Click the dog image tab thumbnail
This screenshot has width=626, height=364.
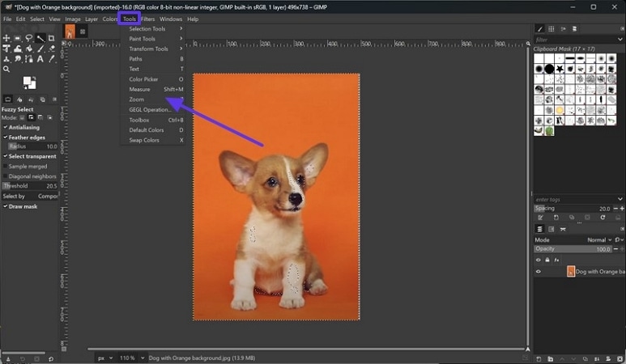coord(70,32)
